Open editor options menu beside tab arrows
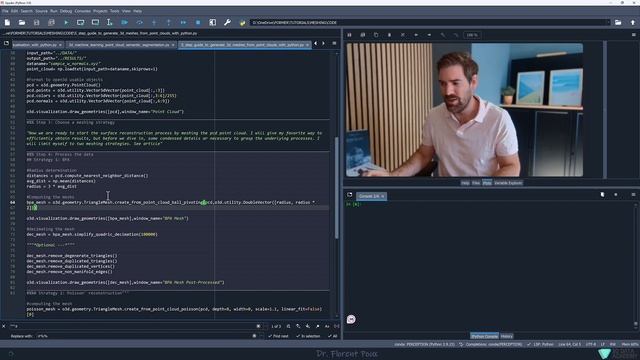Viewport: 640px width, 360px height. point(334,43)
